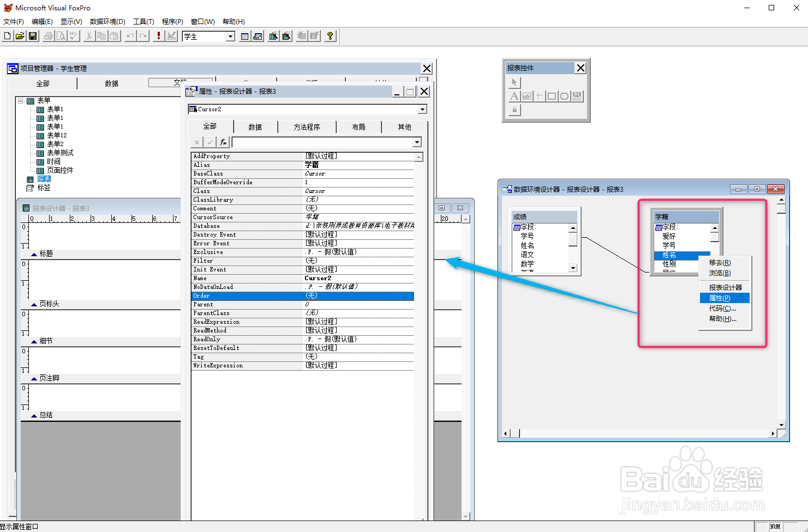The image size is (808, 532).
Task: Switch to 数据 tab in Properties window
Action: [255, 127]
